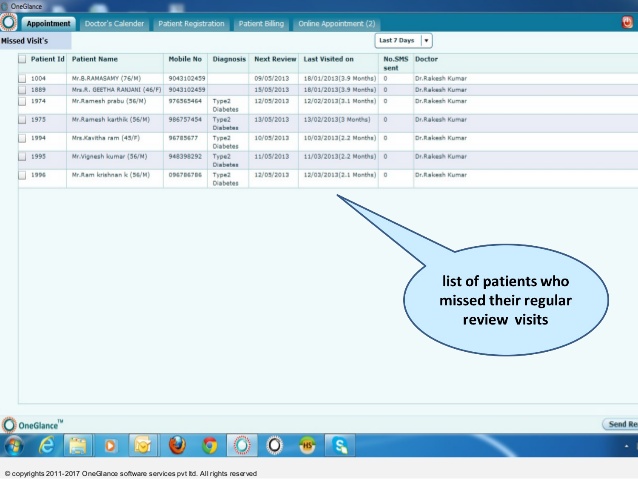Toggle the select-all checkbox in table header
Screen dimensions: 638x479
[x=23, y=59]
